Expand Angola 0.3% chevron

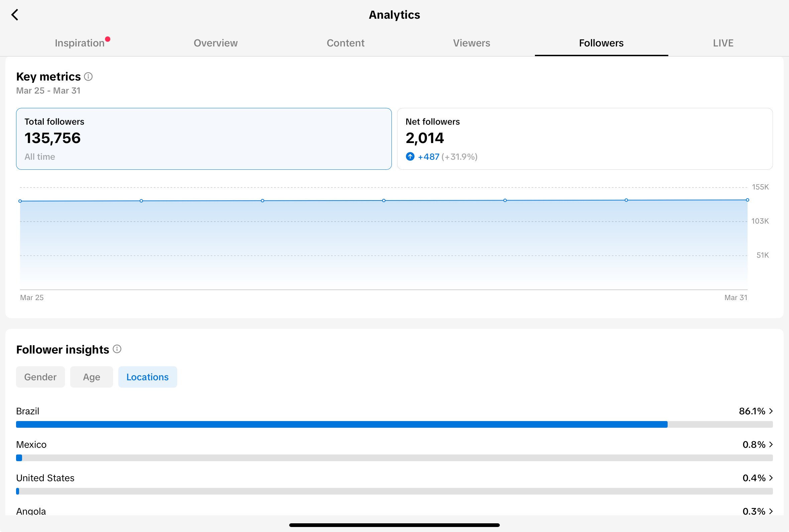pos(771,511)
